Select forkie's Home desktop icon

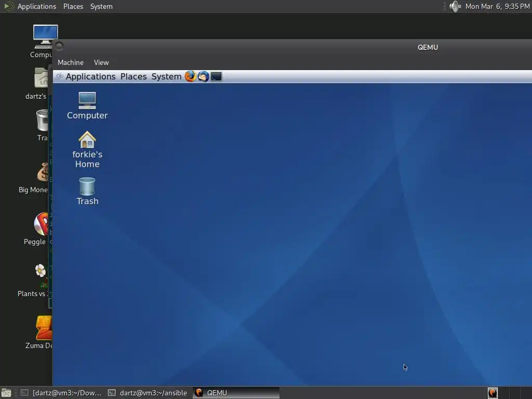coord(87,150)
